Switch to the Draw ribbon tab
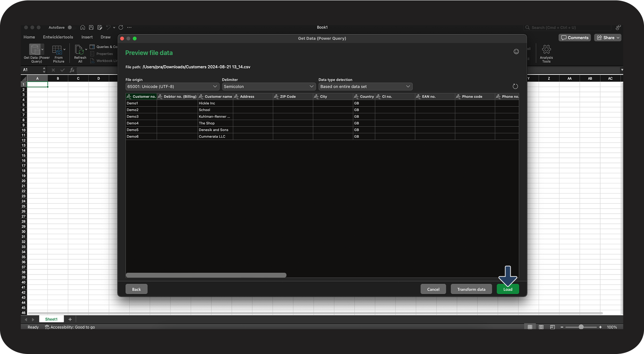The width and height of the screenshot is (644, 354). click(x=105, y=37)
